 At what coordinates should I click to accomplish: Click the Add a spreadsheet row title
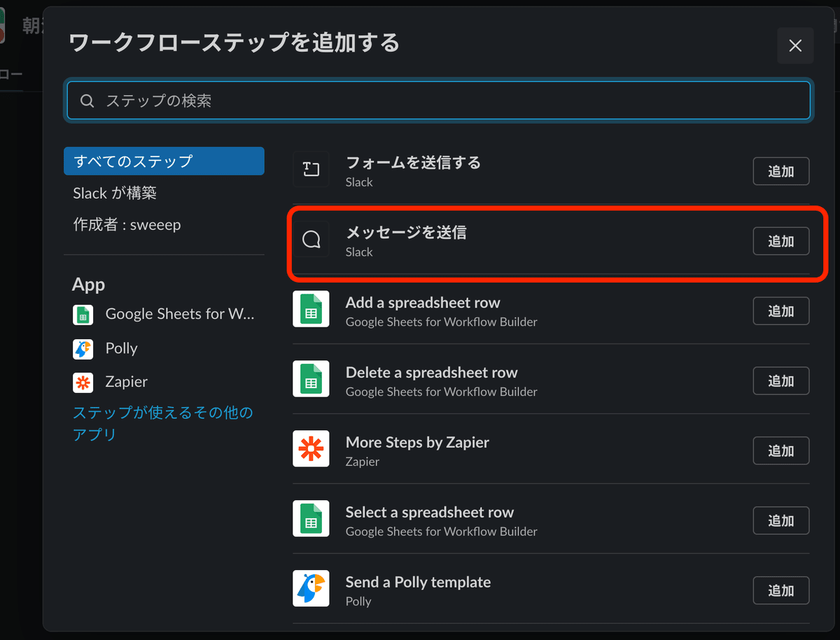pos(423,302)
